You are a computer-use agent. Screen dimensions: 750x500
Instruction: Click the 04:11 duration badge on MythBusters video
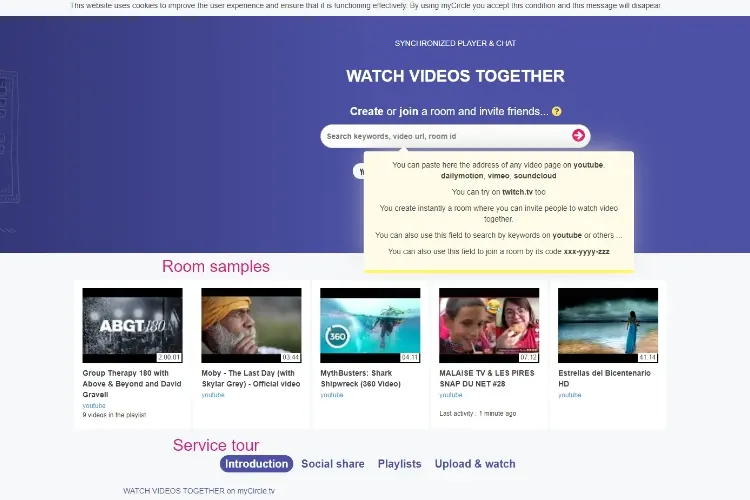pyautogui.click(x=410, y=357)
